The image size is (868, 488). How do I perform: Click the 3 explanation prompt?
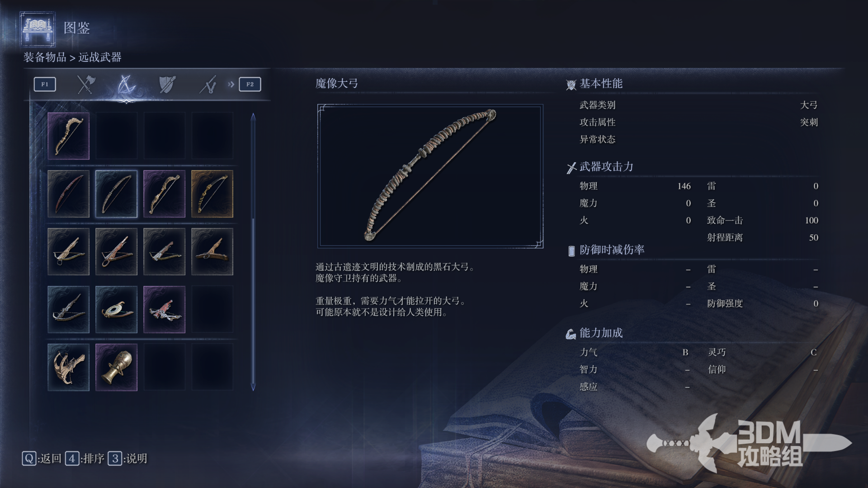127,459
